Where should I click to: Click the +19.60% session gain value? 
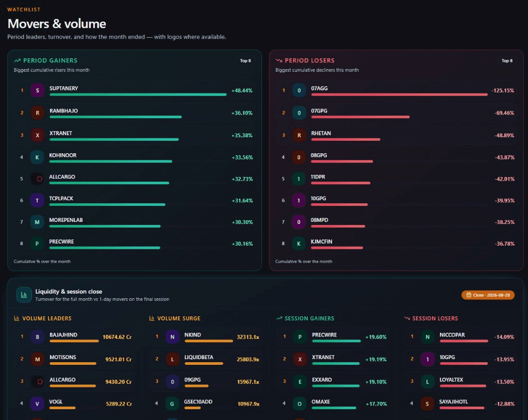376,337
